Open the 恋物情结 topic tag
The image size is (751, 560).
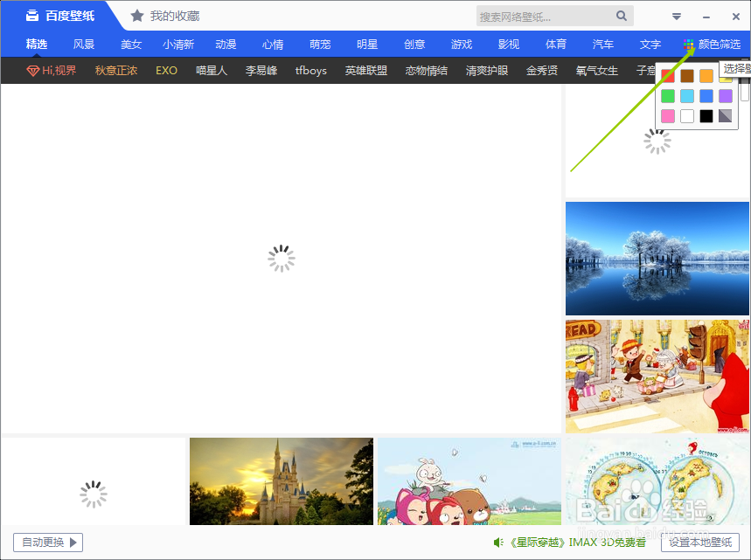[427, 71]
